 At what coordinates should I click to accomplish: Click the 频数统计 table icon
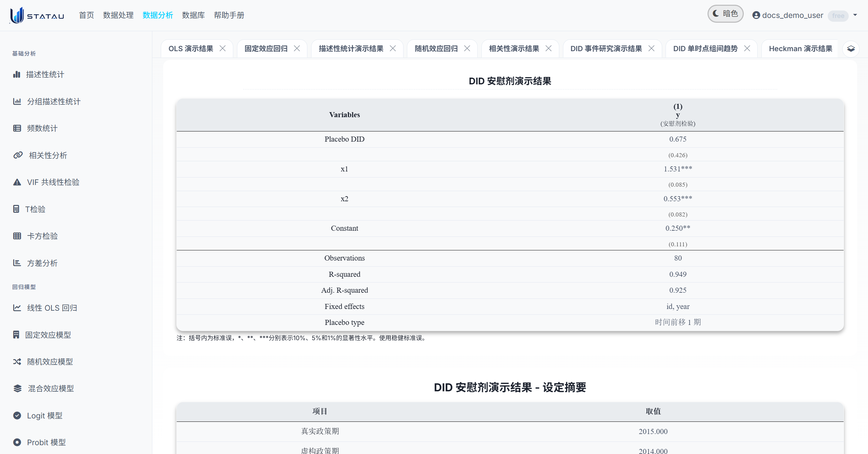[x=17, y=128]
